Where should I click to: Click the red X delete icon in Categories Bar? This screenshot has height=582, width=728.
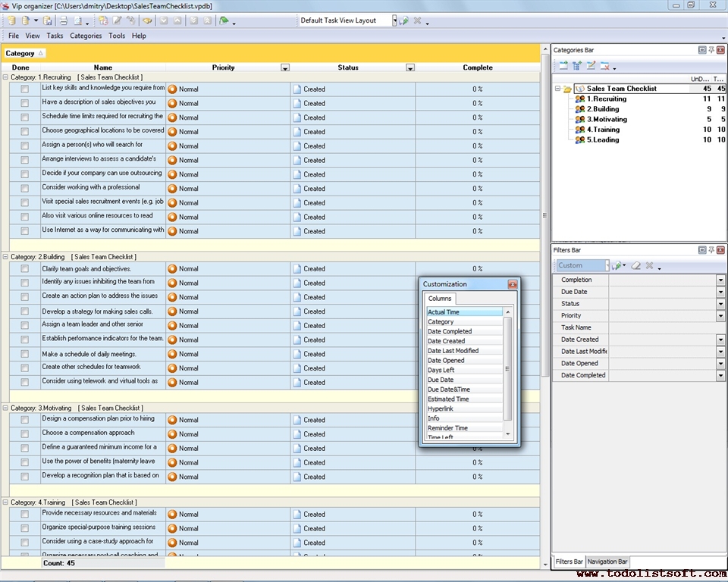605,66
